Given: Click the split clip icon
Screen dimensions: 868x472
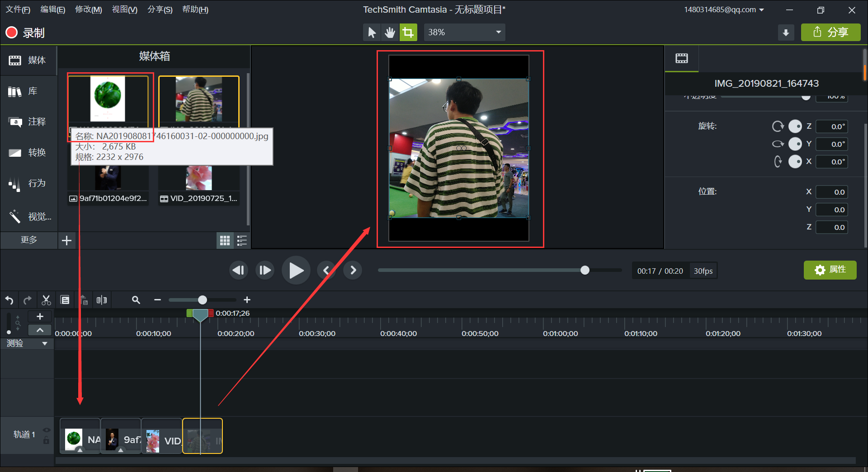Looking at the screenshot, I should pos(102,300).
